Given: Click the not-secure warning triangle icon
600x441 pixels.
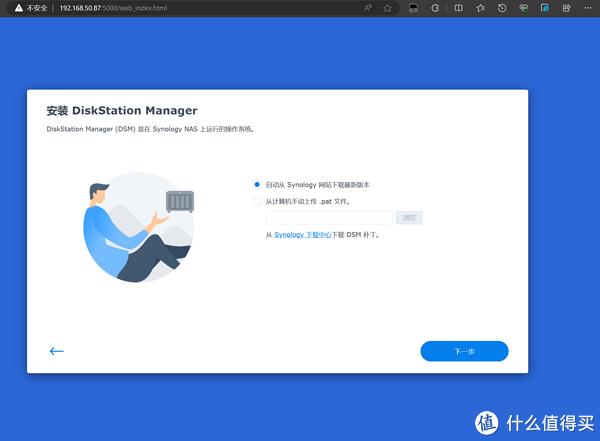Looking at the screenshot, I should [19, 8].
